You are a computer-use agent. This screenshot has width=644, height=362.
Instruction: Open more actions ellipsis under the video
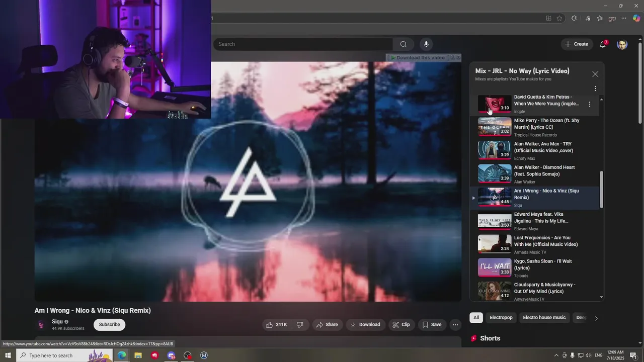point(455,325)
